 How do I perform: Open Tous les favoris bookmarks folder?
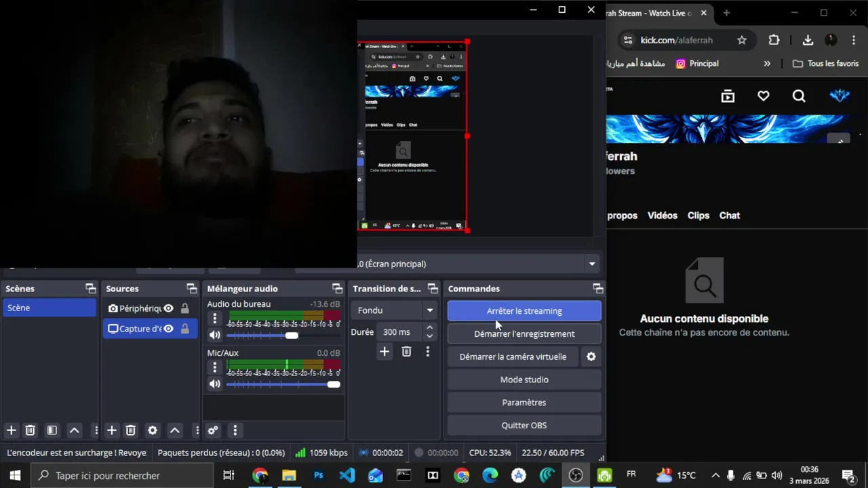[x=825, y=64]
